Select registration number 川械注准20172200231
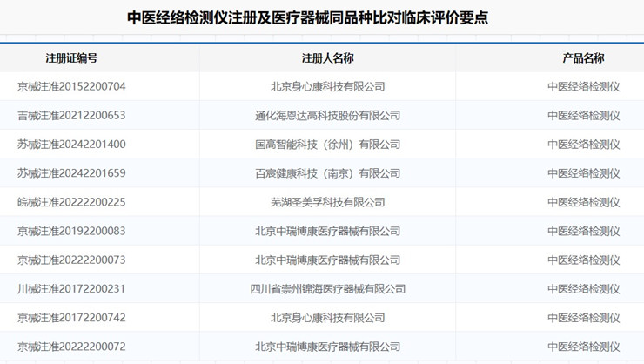644x364 pixels. point(71,289)
